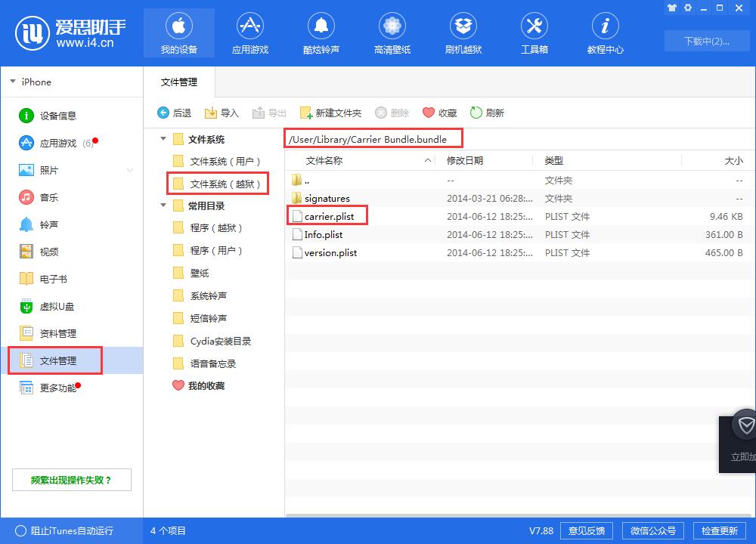Image resolution: width=756 pixels, height=544 pixels.
Task: Switch to the 文件管理 tab
Action: click(179, 81)
